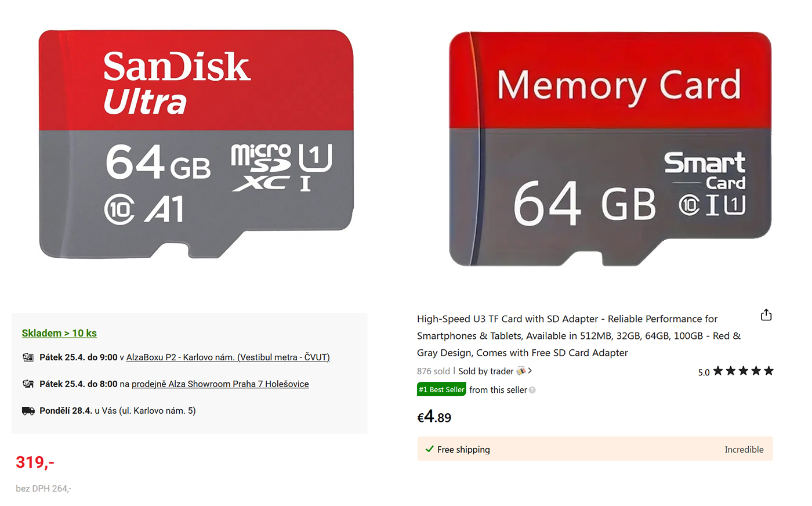Click the Sold by trader text
The height and width of the screenshot is (506, 812).
click(486, 371)
